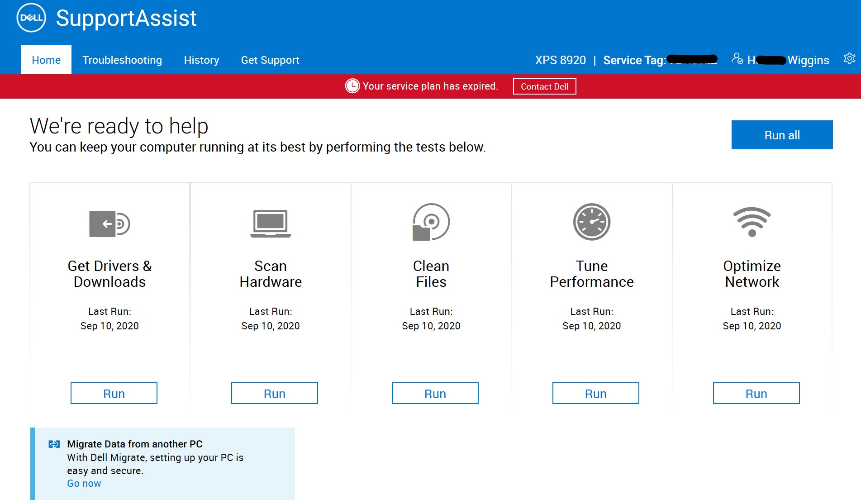Click 'Your service plan has expired' message
Image resolution: width=861 pixels, height=504 pixels.
430,86
